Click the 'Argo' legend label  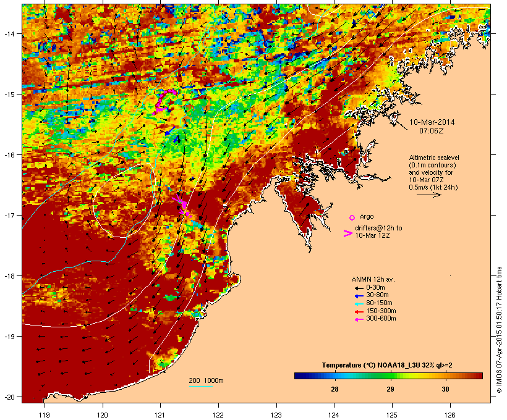click(367, 216)
